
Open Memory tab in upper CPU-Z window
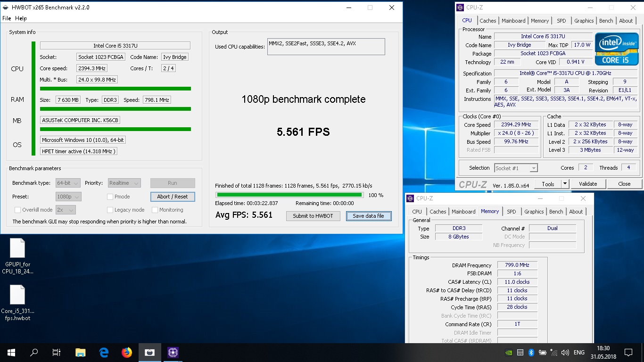pos(540,21)
